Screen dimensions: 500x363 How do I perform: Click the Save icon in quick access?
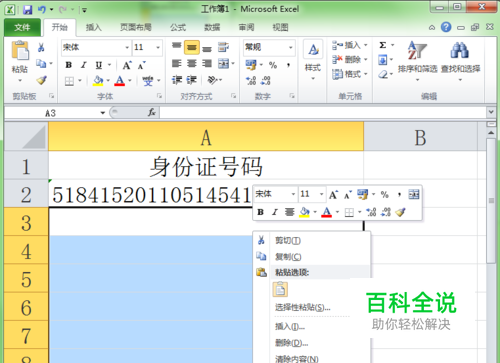[x=27, y=10]
